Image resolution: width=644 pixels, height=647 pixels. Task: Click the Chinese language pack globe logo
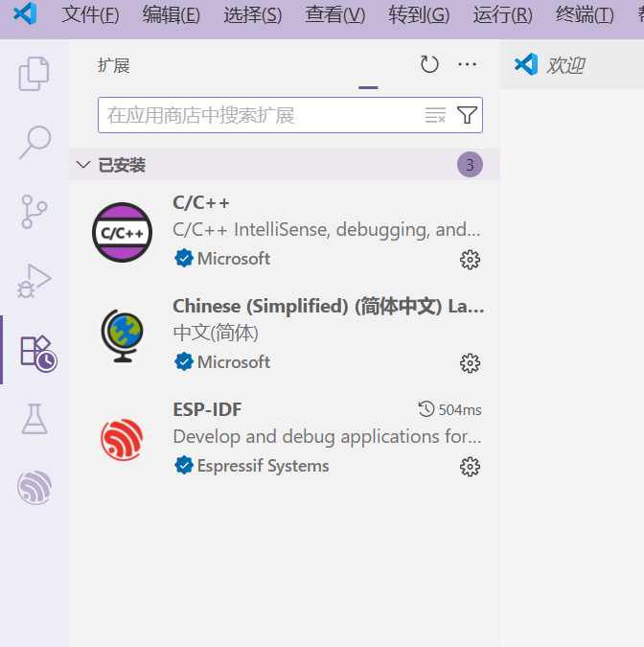click(x=122, y=335)
